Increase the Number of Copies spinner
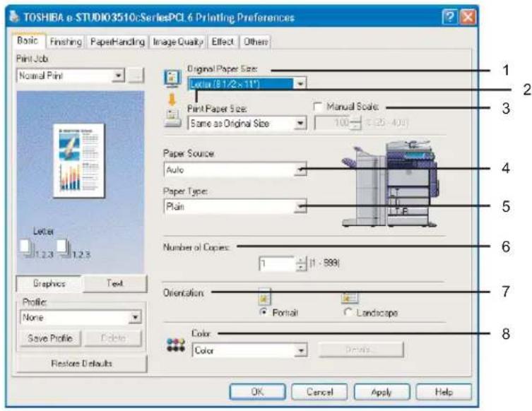The image size is (532, 411). pyautogui.click(x=301, y=260)
